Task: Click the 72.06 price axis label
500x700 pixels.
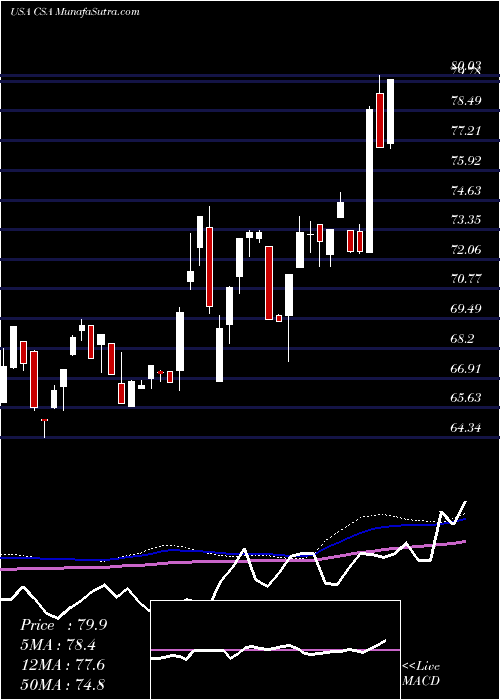Action: point(467,249)
